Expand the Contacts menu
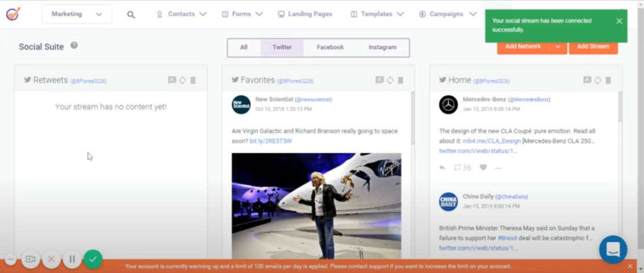Screen dimensions: 644x273 click(x=181, y=14)
